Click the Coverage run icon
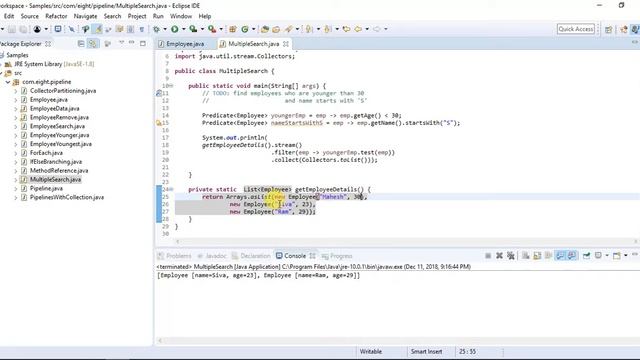 click(x=193, y=29)
